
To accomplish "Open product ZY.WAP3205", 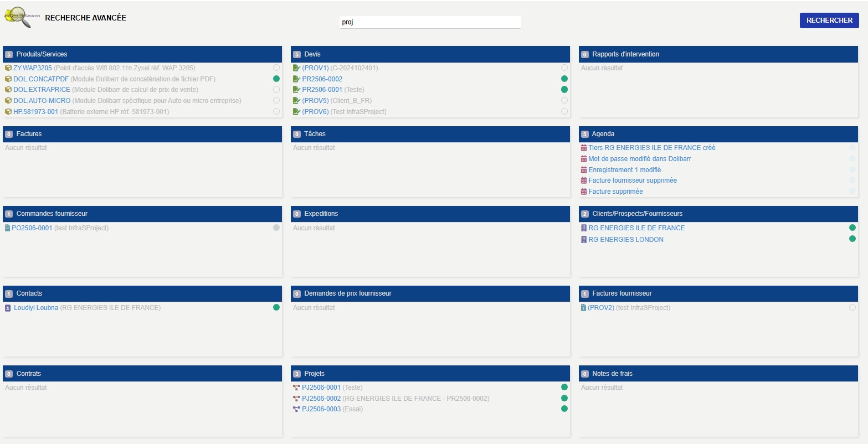I will click(33, 68).
